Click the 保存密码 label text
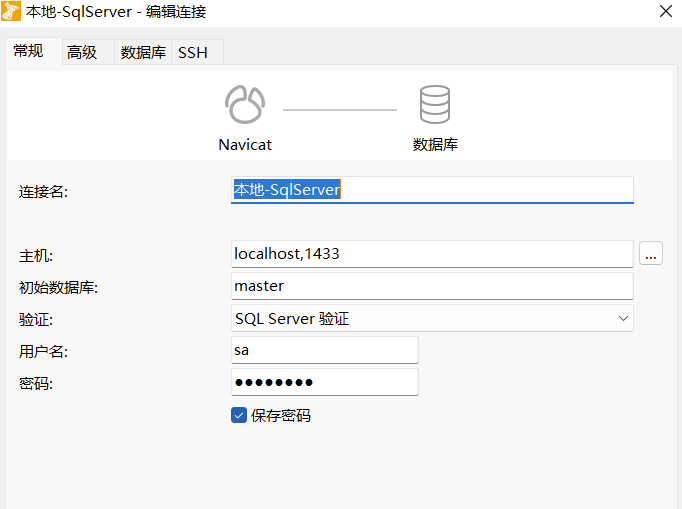 (281, 415)
